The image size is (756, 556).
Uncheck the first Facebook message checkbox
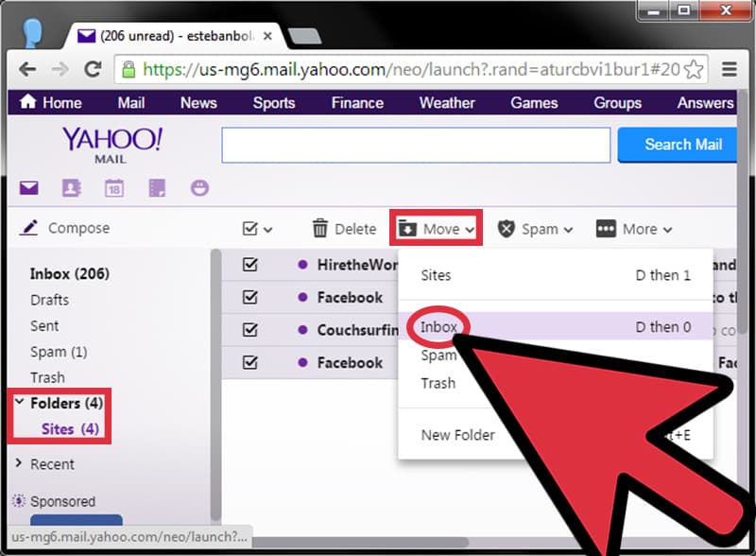(x=250, y=297)
